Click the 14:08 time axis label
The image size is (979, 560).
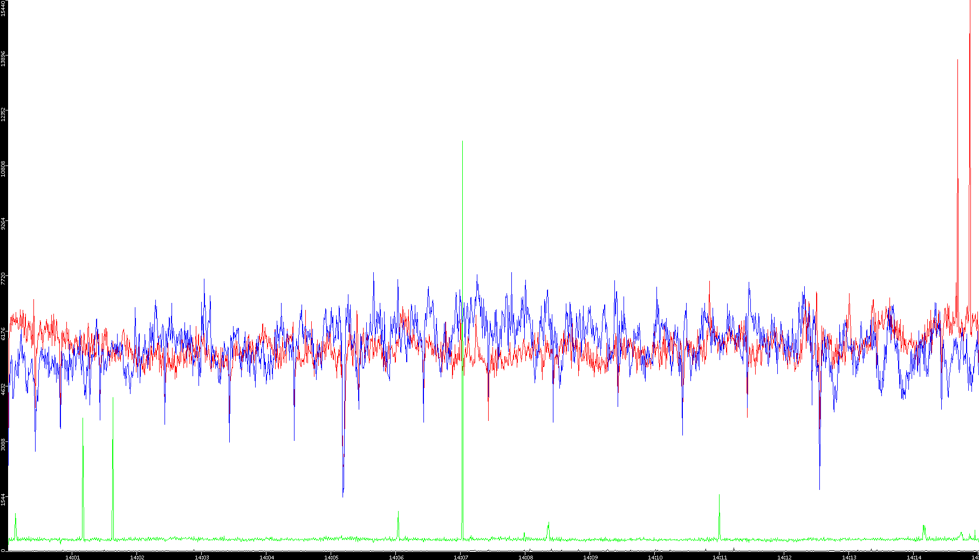525,557
